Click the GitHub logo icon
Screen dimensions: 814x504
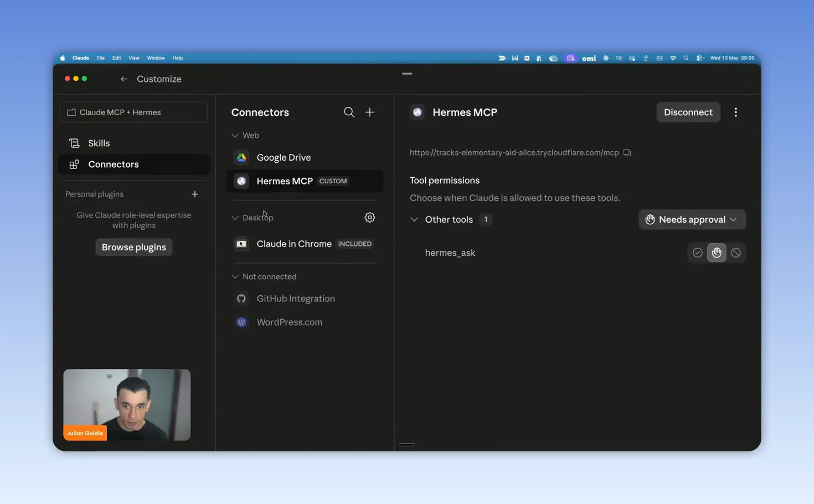click(x=241, y=299)
